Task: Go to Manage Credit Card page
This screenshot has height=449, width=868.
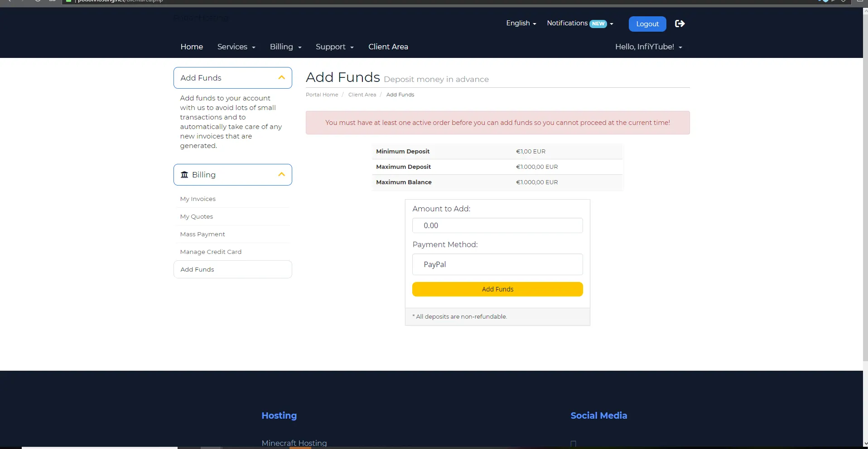Action: tap(211, 252)
